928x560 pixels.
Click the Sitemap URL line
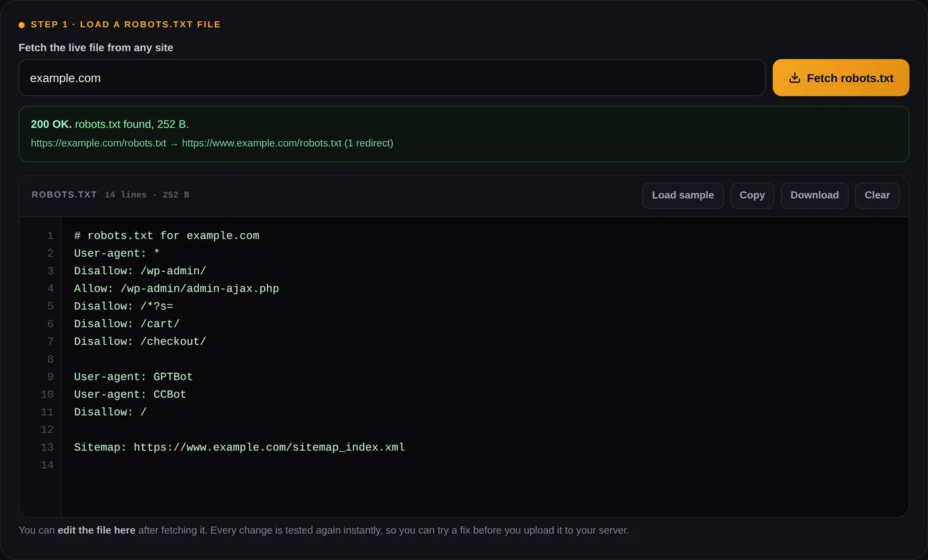[x=239, y=447]
